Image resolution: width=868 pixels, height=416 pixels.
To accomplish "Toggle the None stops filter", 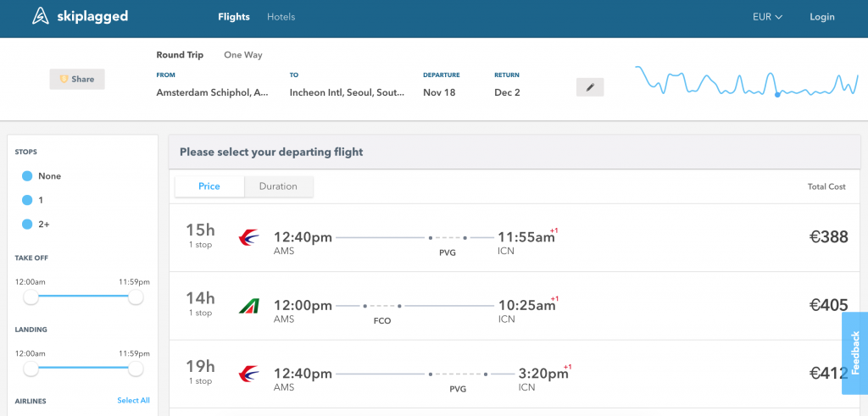I will [x=27, y=176].
